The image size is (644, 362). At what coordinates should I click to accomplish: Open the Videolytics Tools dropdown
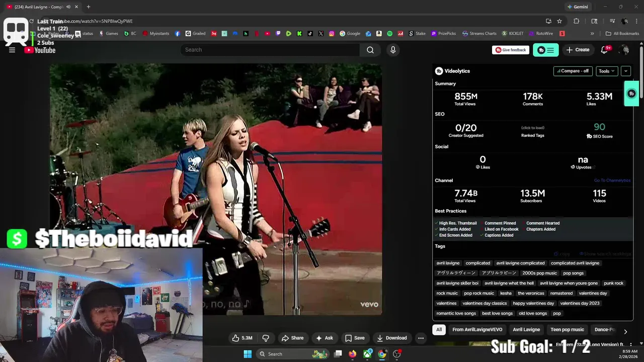pos(607,71)
